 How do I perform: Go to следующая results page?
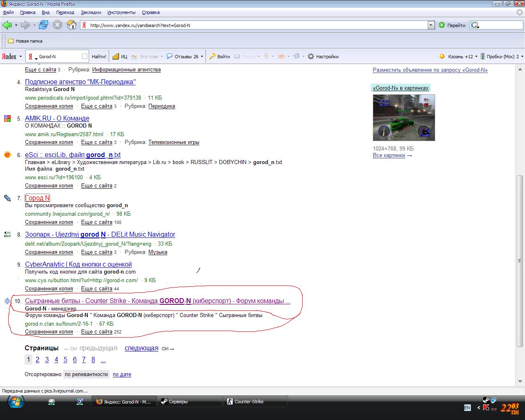click(x=142, y=348)
